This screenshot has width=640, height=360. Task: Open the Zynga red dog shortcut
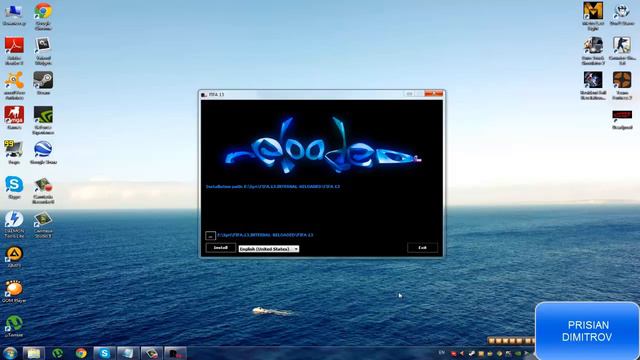point(14,118)
